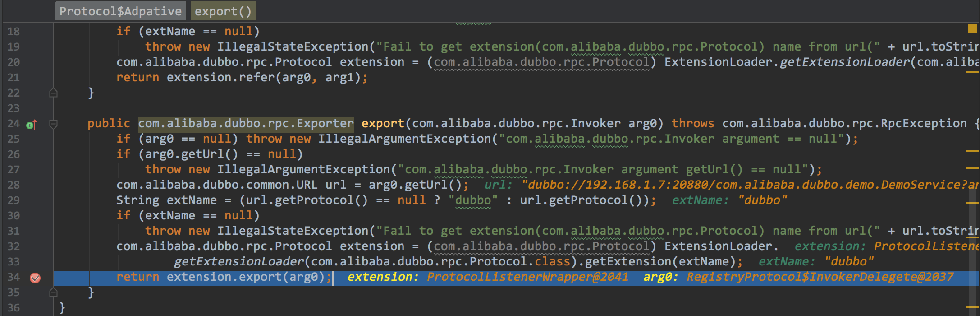Open the yellow inspection status indicator
This screenshot has height=316, width=980.
972,29
